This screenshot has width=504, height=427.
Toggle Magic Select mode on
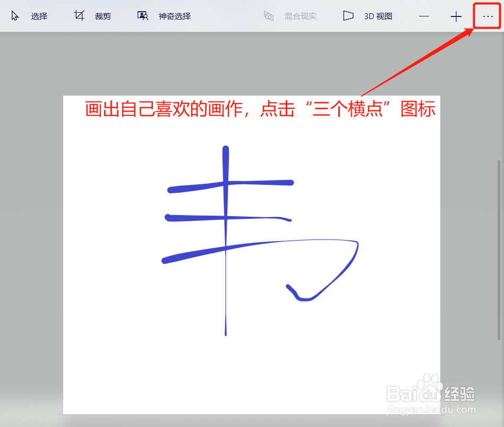pyautogui.click(x=174, y=16)
